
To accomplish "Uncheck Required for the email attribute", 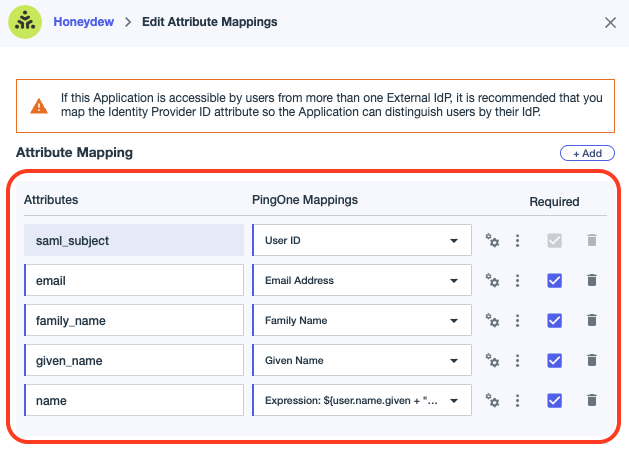I will (x=554, y=280).
